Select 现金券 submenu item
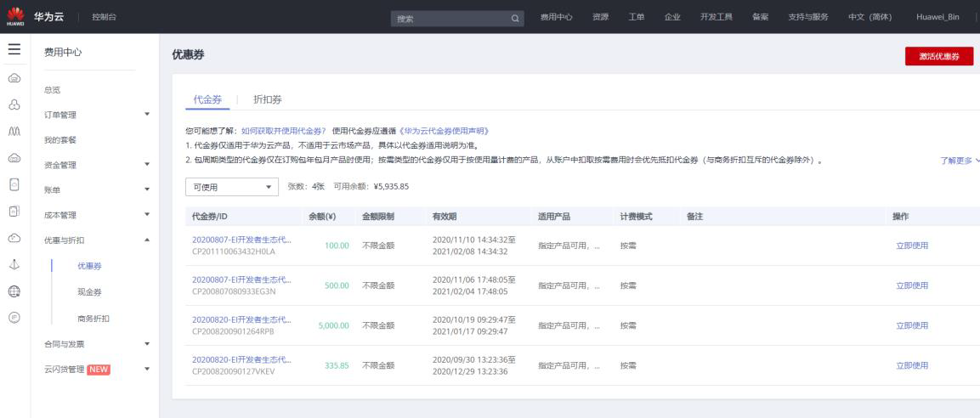This screenshot has width=980, height=418. click(x=89, y=292)
